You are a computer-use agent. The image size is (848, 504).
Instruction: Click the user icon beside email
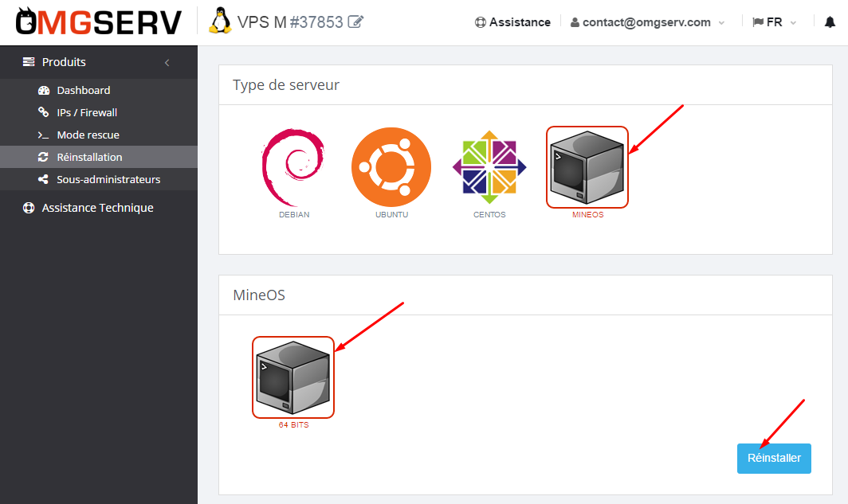tap(575, 22)
